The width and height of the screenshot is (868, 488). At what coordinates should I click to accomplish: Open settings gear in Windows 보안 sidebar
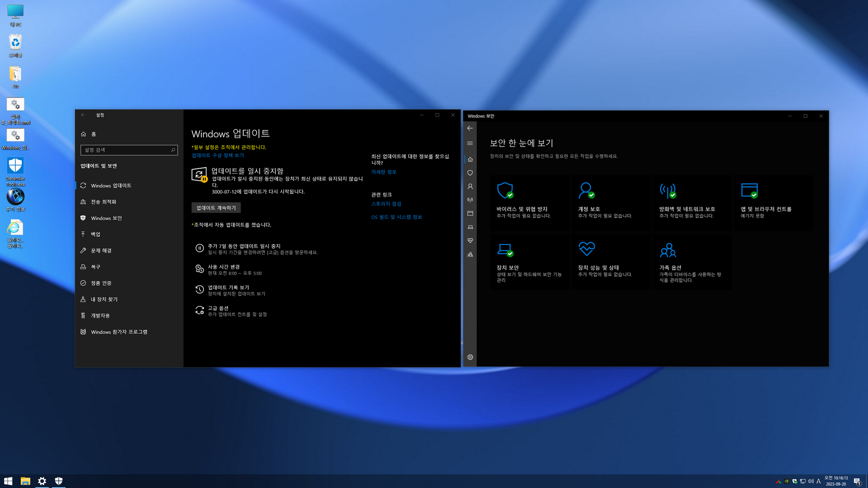click(470, 357)
